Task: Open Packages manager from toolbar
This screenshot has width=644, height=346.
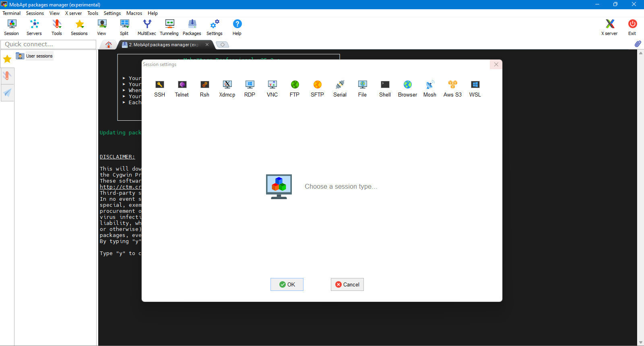Action: (x=192, y=28)
